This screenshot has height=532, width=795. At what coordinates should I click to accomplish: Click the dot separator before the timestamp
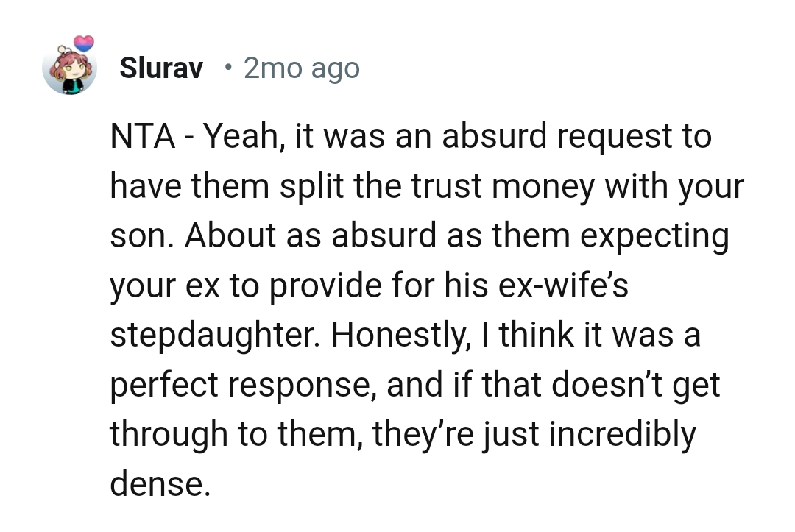coord(230,68)
